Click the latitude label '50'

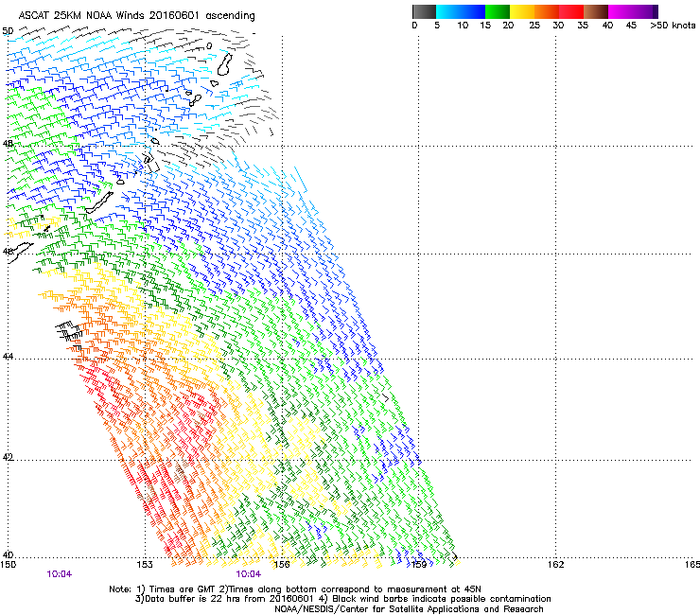tap(8, 31)
